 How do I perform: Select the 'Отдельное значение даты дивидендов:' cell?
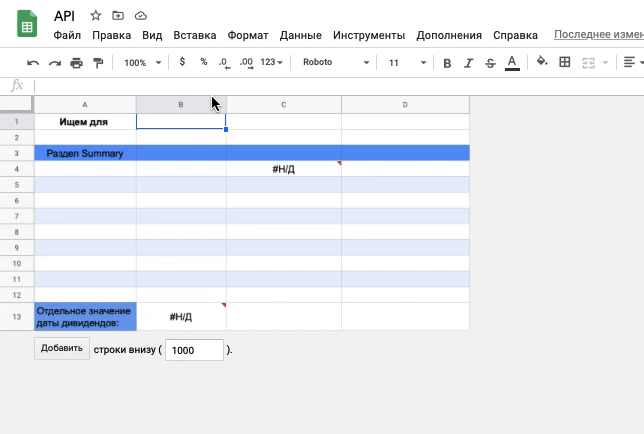[x=85, y=317]
